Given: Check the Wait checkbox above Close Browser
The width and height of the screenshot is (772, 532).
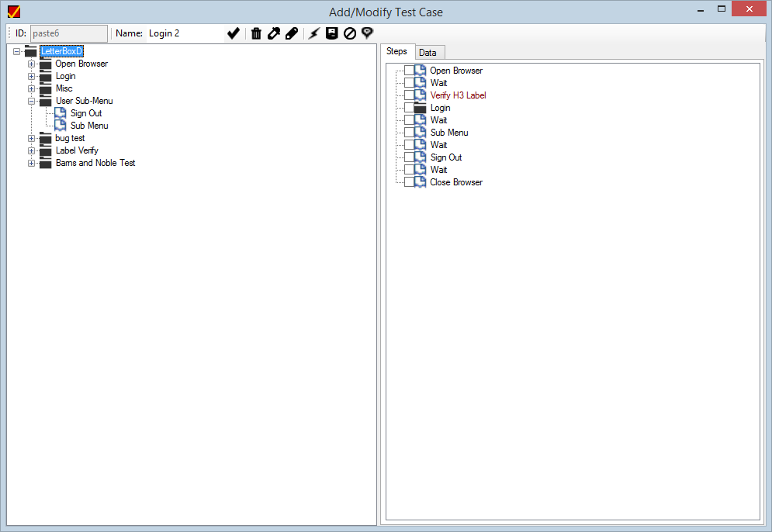Looking at the screenshot, I should pos(409,170).
